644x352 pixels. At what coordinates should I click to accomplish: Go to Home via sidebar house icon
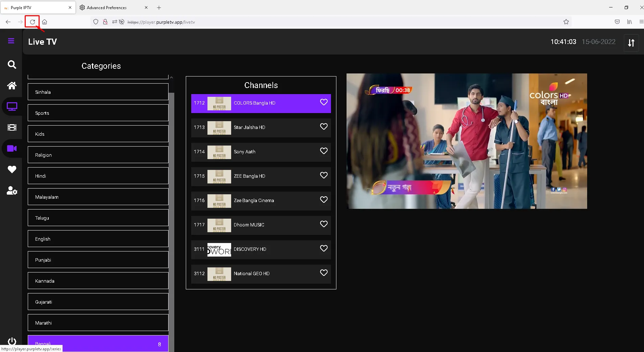(x=12, y=86)
